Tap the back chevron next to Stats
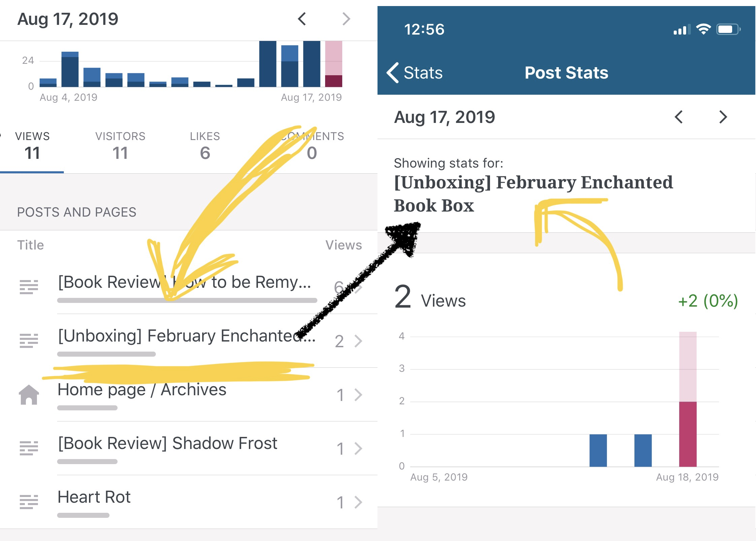756x541 pixels. point(392,73)
